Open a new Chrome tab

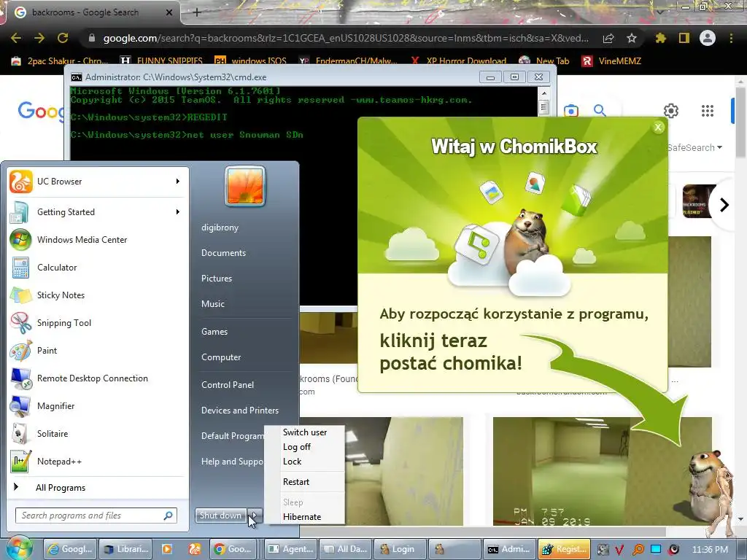pyautogui.click(x=197, y=12)
